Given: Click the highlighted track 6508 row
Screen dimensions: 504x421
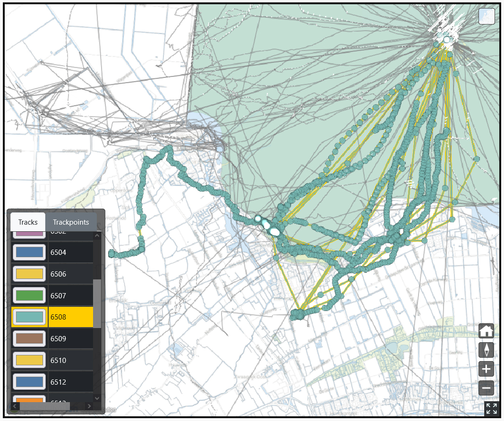Looking at the screenshot, I should click(71, 317).
